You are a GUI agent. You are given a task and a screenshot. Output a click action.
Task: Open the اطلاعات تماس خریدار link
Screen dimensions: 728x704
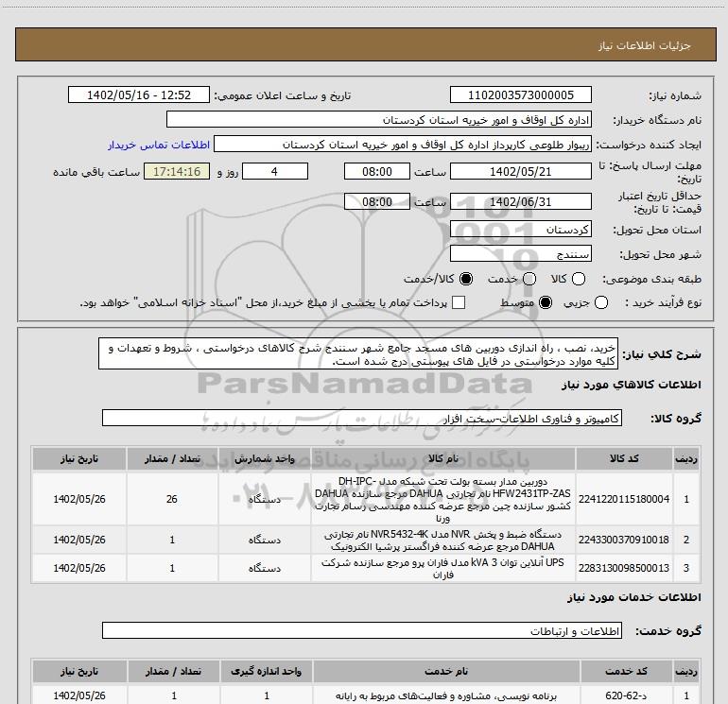tap(159, 146)
